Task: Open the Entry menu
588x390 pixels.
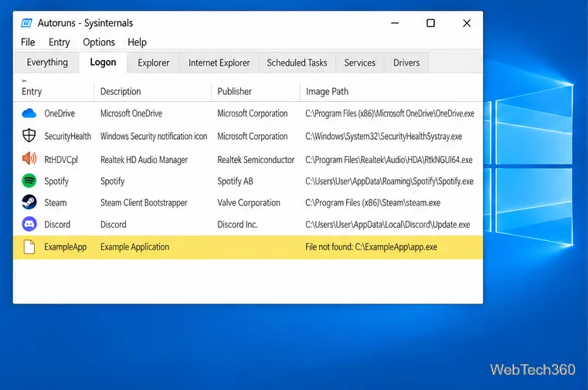Action: (x=59, y=42)
